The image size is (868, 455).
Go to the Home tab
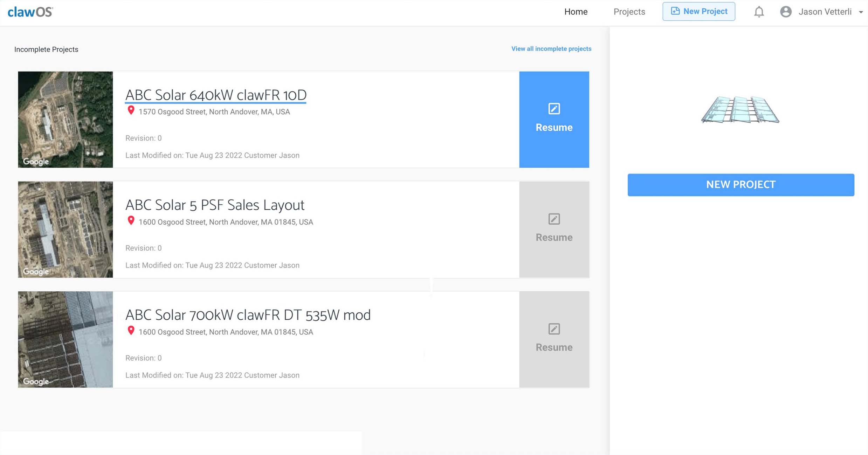point(576,12)
